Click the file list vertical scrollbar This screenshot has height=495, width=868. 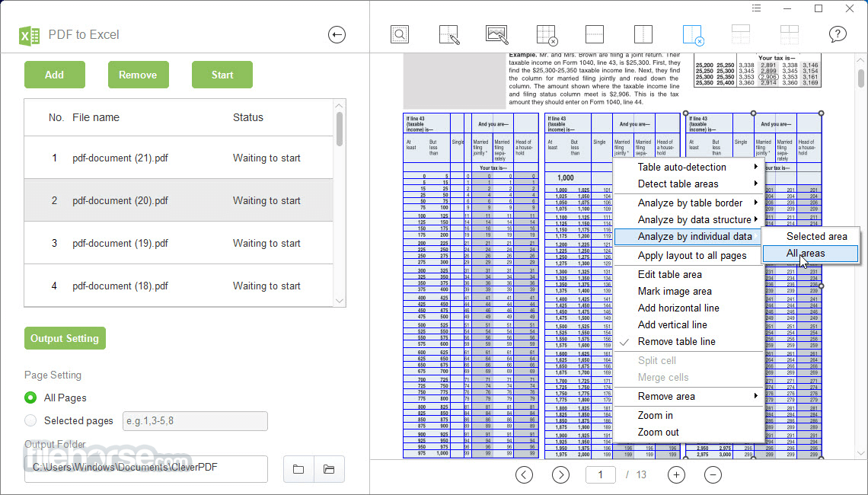340,129
